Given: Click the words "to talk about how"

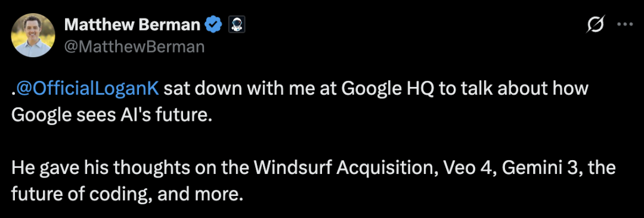Looking at the screenshot, I should (x=513, y=89).
